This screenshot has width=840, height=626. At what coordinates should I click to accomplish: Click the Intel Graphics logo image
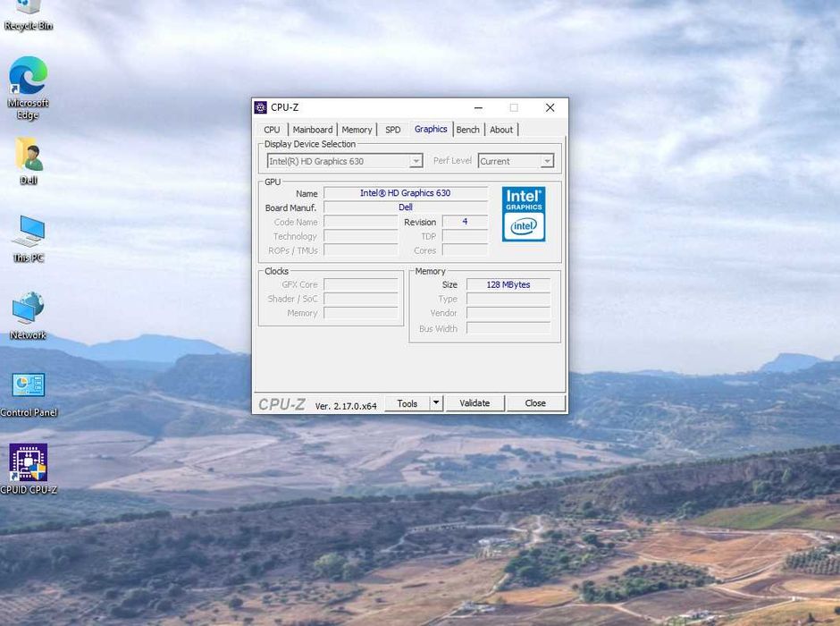[x=524, y=214]
